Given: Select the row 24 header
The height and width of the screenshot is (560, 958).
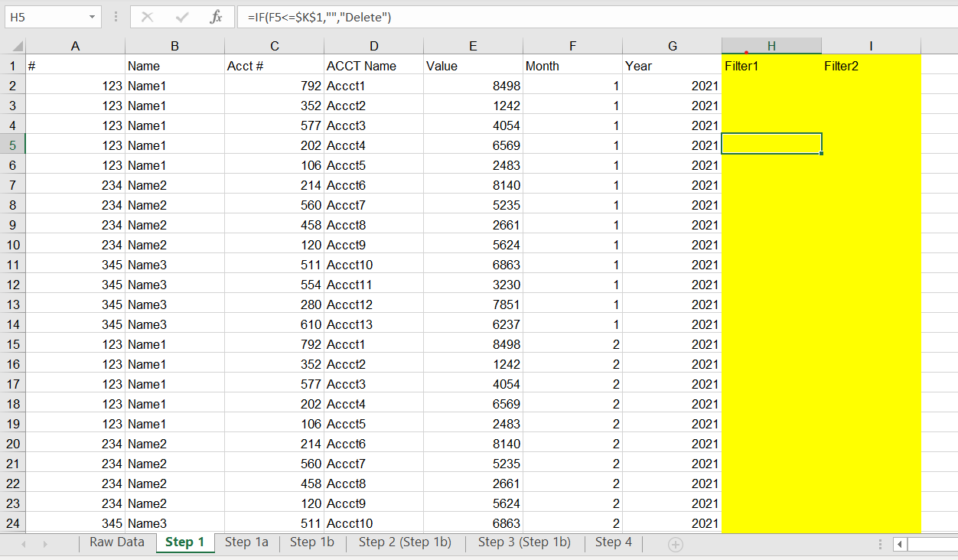Looking at the screenshot, I should pyautogui.click(x=12, y=523).
